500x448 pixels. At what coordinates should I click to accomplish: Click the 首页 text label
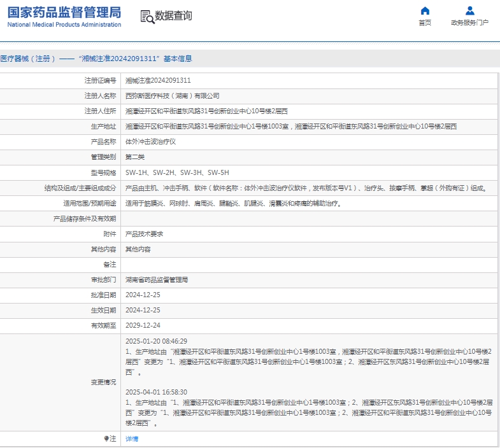point(425,23)
